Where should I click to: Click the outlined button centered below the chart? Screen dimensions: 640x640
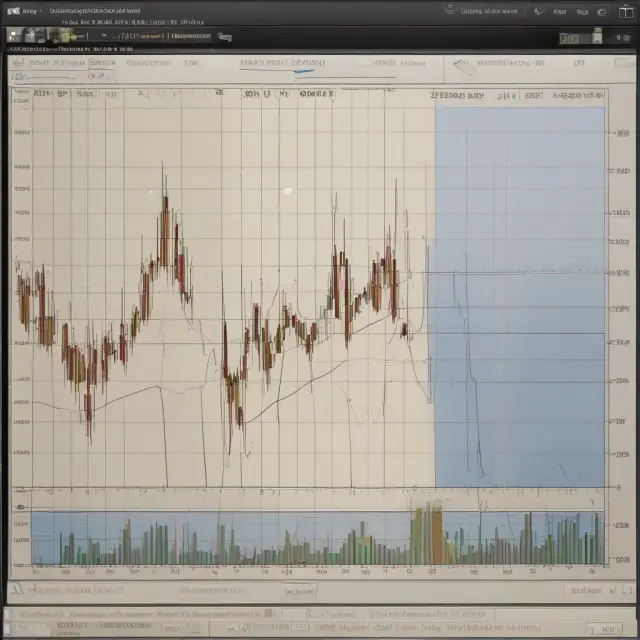point(299,591)
